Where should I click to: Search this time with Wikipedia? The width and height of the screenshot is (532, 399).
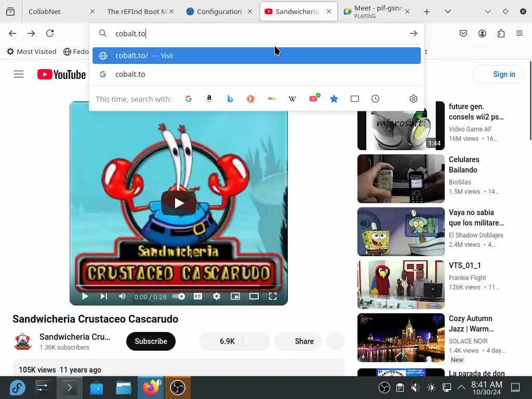click(292, 99)
